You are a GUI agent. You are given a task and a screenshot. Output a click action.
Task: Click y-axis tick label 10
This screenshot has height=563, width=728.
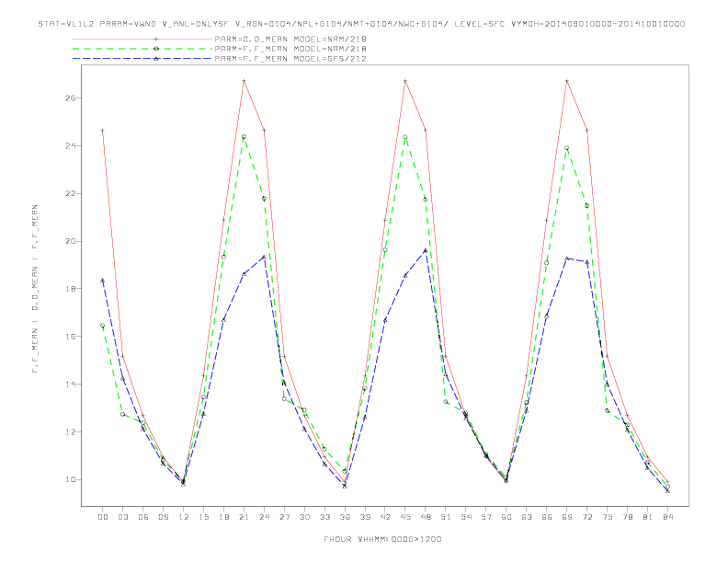71,480
